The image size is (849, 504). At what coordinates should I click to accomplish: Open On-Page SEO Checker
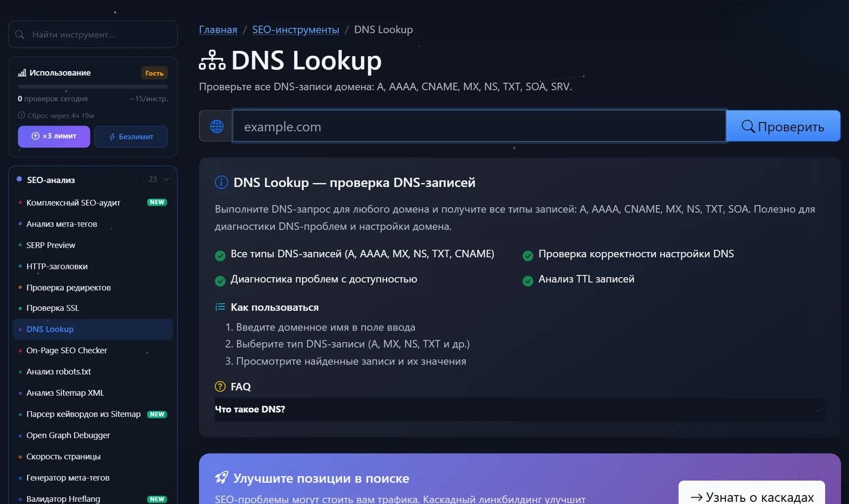tap(93, 351)
